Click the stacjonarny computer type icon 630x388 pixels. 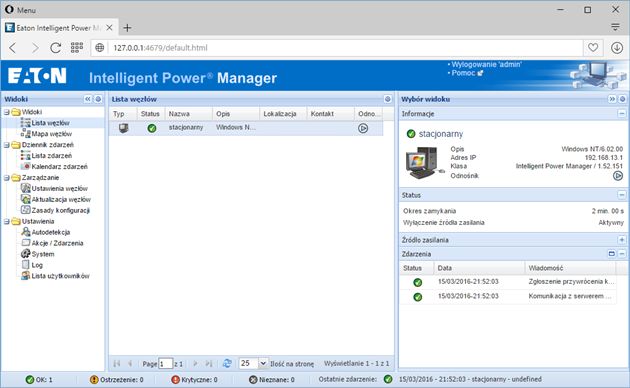click(123, 128)
